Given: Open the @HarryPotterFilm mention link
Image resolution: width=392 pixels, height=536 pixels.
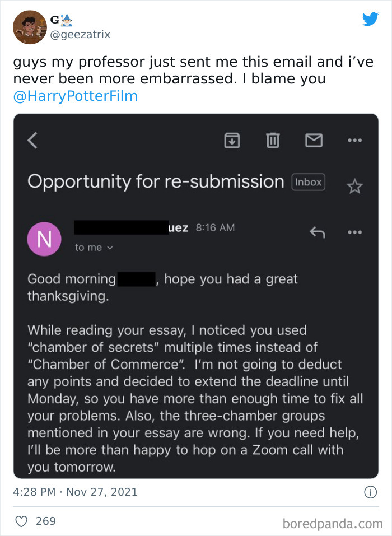Looking at the screenshot, I should [x=75, y=96].
